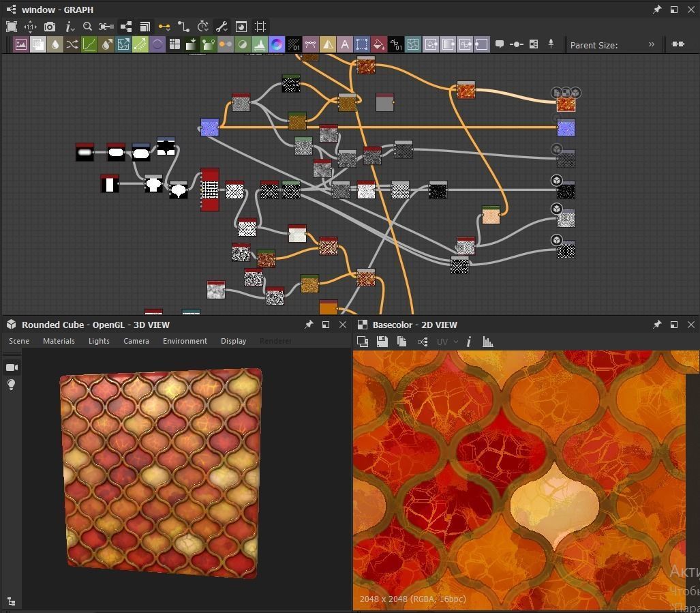Open the node timings display dropdown
The height and width of the screenshot is (613, 700).
coord(203,27)
